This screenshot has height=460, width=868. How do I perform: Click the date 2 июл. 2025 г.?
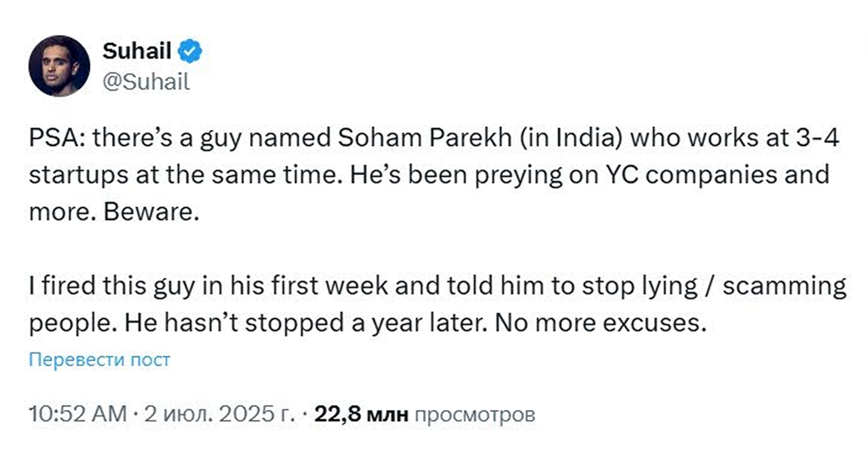click(219, 414)
